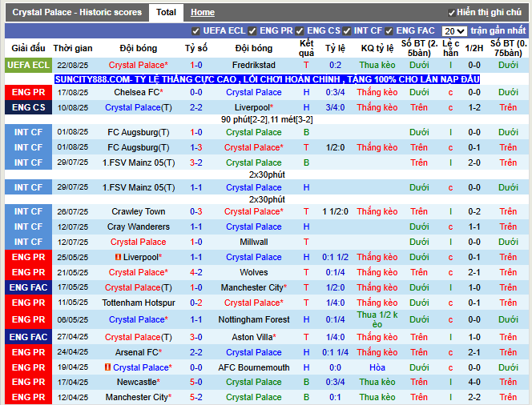Click the Millwall team name
Viewport: 532px width, 405px height.
pos(254,242)
